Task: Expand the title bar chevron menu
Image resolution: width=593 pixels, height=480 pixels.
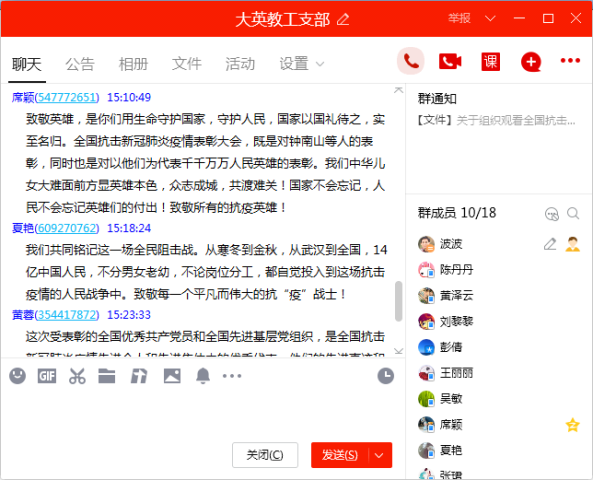Action: [490, 18]
